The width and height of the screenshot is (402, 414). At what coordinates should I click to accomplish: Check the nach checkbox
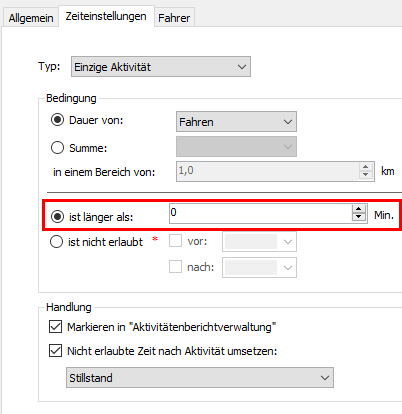tap(175, 267)
